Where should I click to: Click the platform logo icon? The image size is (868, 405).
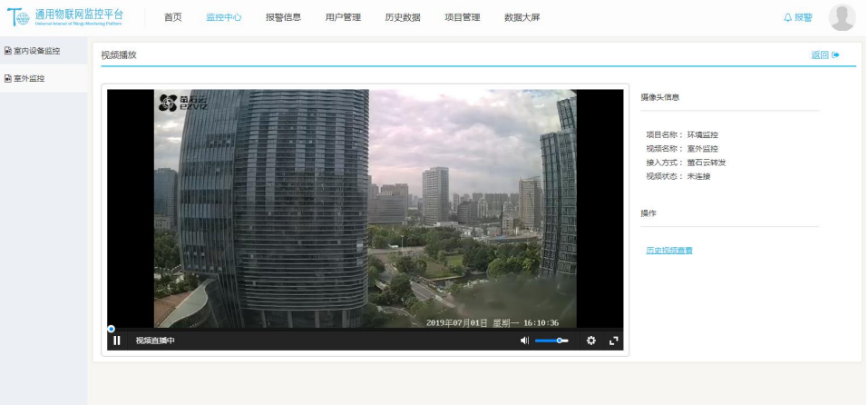17,18
